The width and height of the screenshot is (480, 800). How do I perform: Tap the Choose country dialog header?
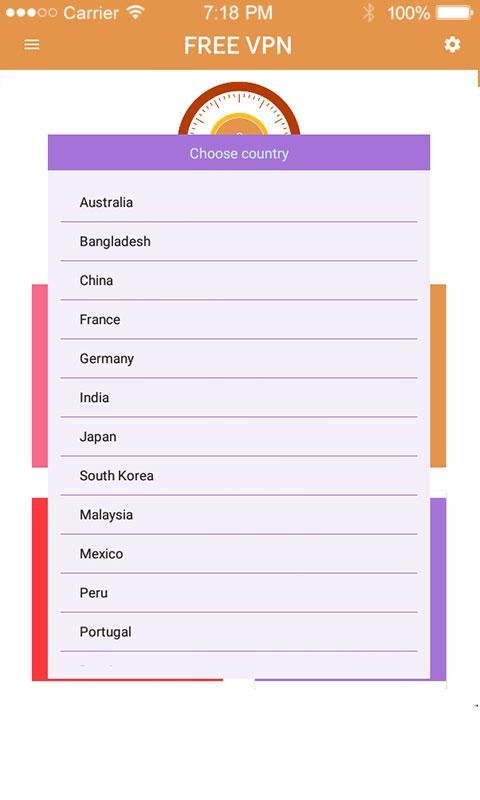(x=239, y=153)
